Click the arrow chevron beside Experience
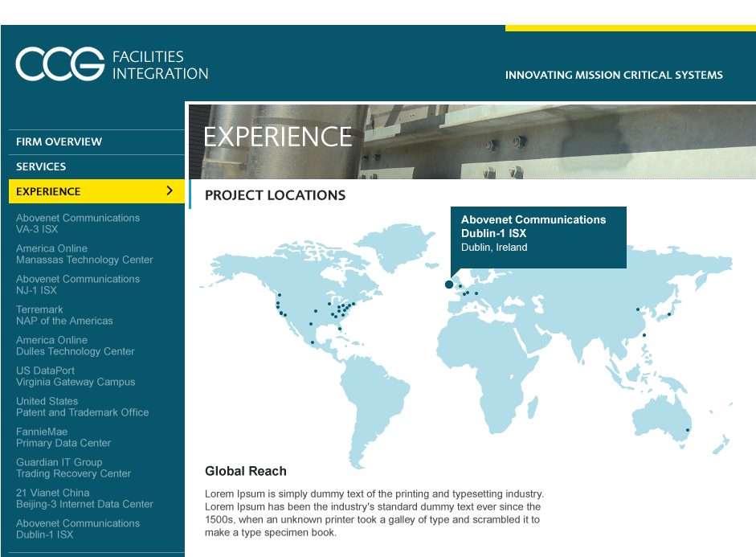756x557 pixels. pyautogui.click(x=170, y=190)
